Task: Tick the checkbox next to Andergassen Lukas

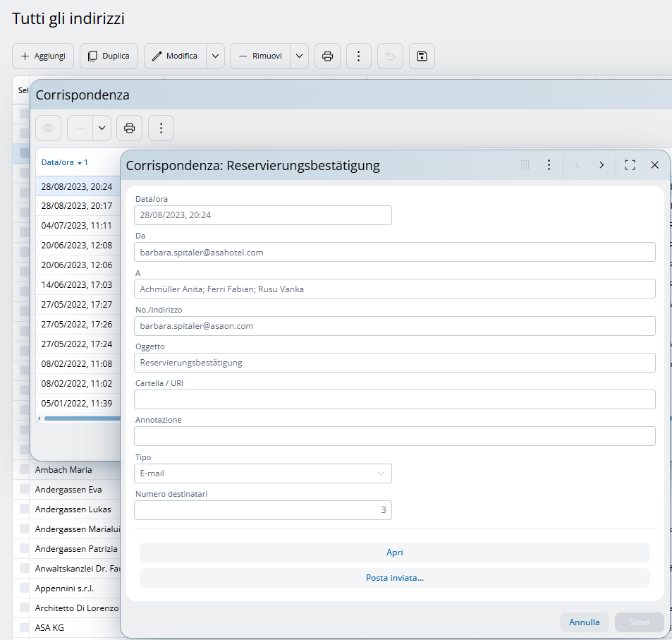Action: tap(24, 509)
